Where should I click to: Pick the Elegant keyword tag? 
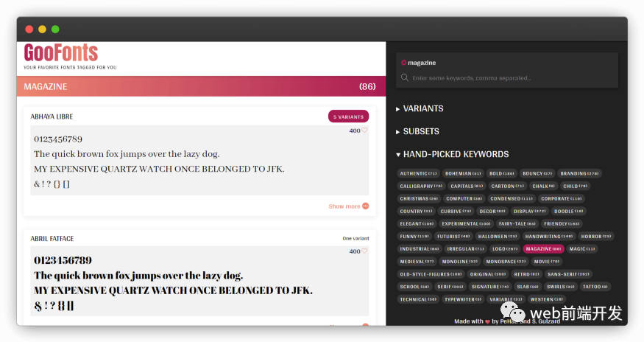click(417, 223)
